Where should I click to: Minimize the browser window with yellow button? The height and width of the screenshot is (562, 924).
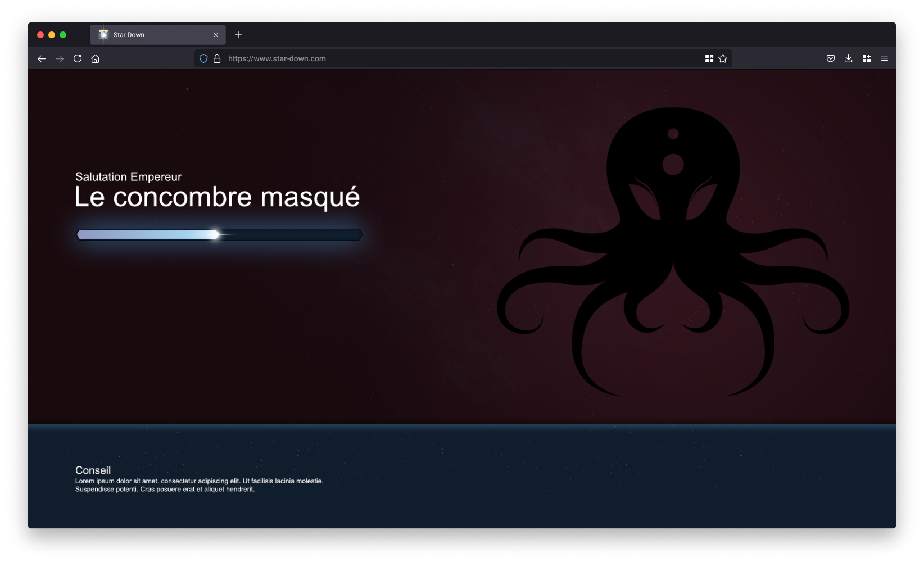52,35
